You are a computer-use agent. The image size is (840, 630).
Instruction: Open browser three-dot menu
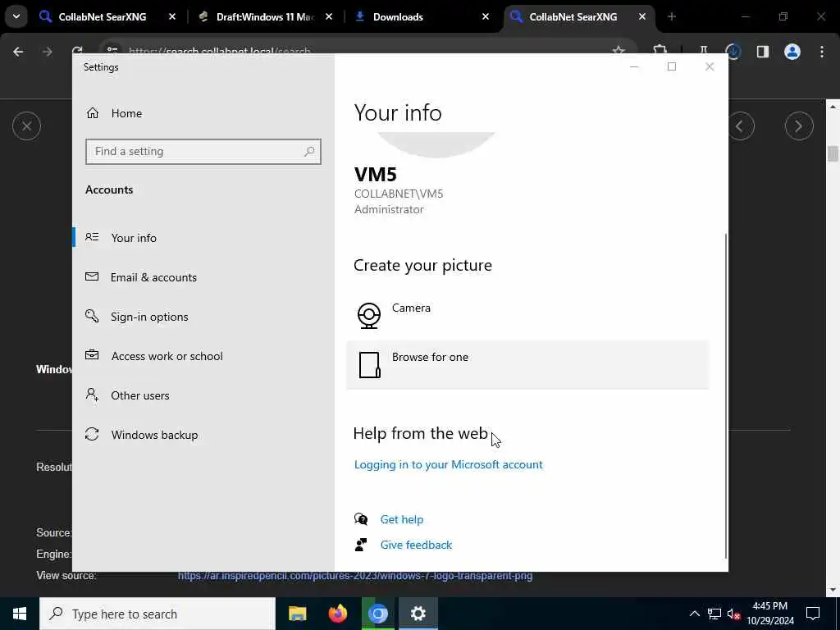822,52
